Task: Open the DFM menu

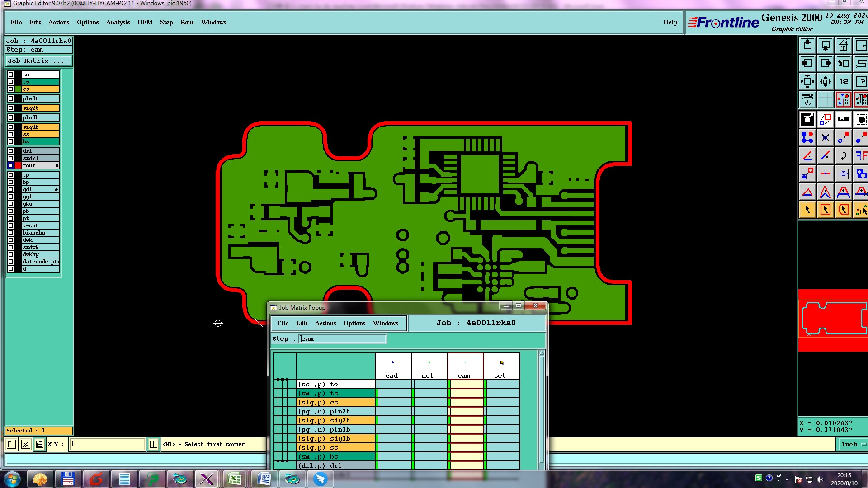Action: (145, 22)
